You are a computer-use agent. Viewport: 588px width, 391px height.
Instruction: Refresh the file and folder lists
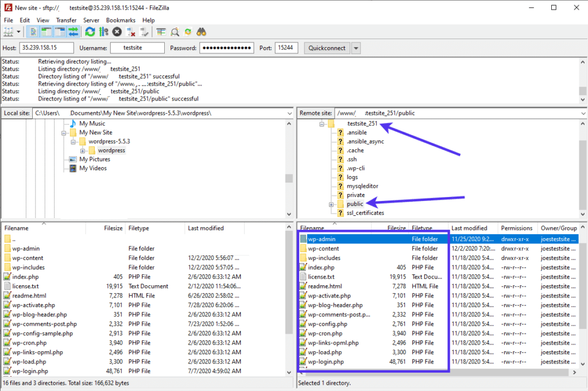coord(90,32)
